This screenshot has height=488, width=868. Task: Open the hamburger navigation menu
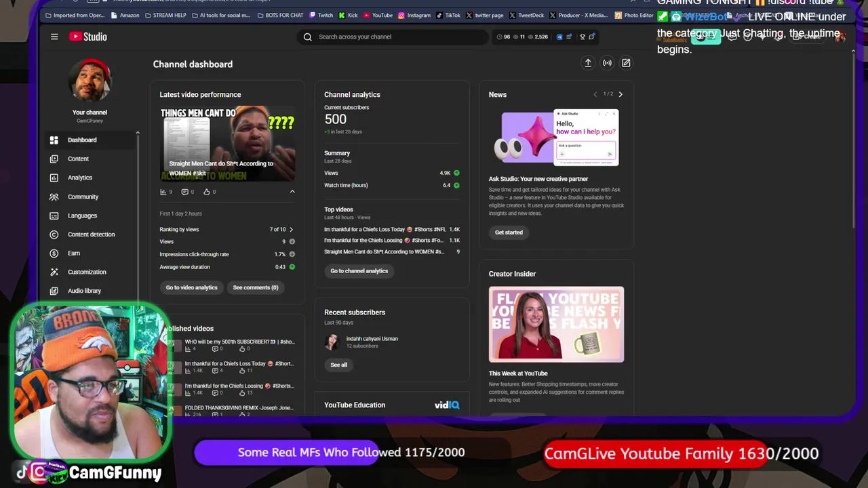tap(54, 37)
